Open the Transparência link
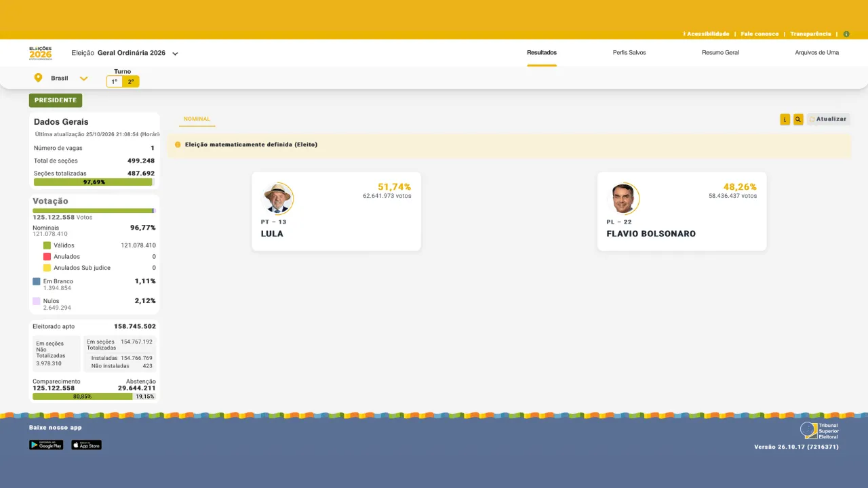The image size is (868, 488). 810,34
